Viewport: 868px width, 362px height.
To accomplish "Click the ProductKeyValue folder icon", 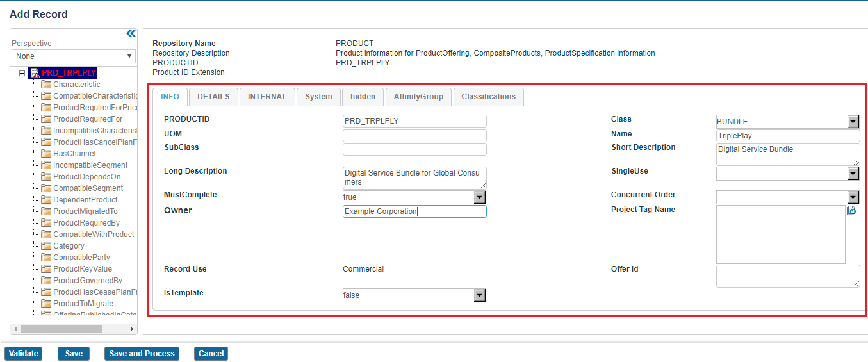I will (46, 269).
